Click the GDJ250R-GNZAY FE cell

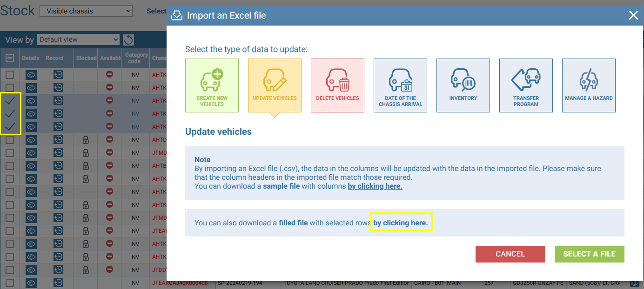tap(538, 282)
